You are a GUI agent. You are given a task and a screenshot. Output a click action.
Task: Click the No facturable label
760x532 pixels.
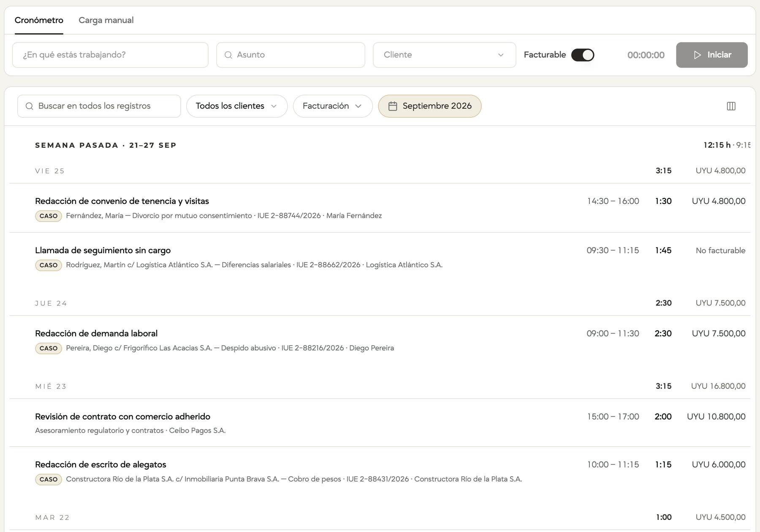720,250
